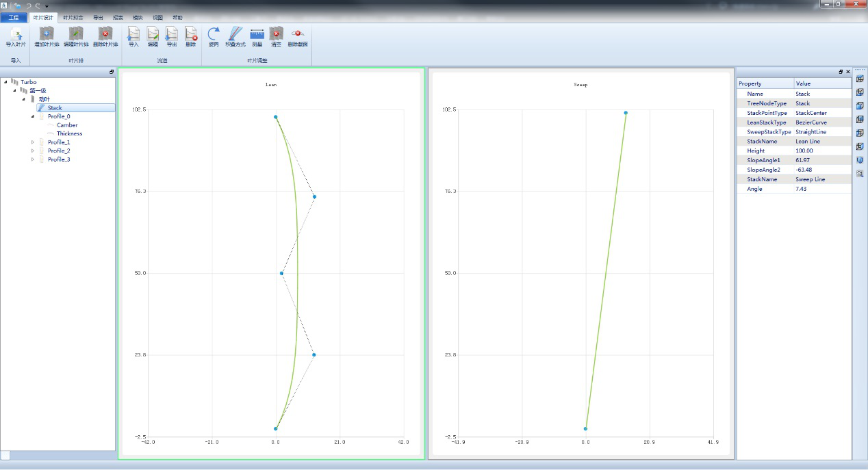
Task: Select the Camber tree item
Action: (x=67, y=125)
